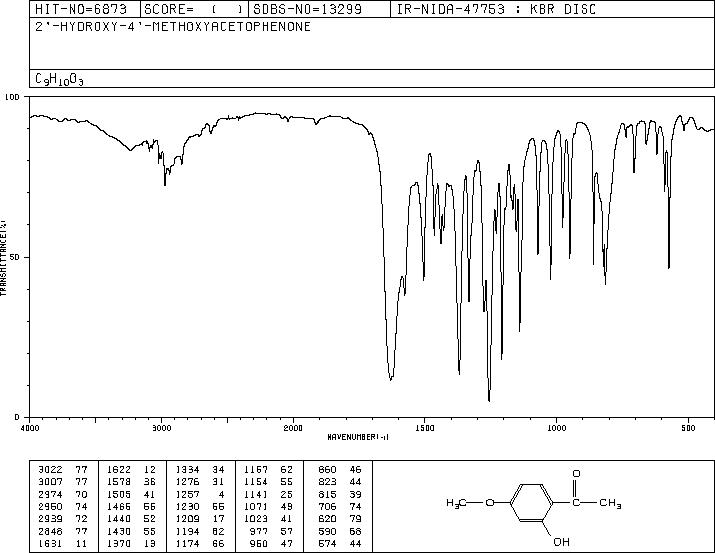Image resolution: width=715 pixels, height=553 pixels.
Task: Select peak table entry 815
Action: [340, 494]
